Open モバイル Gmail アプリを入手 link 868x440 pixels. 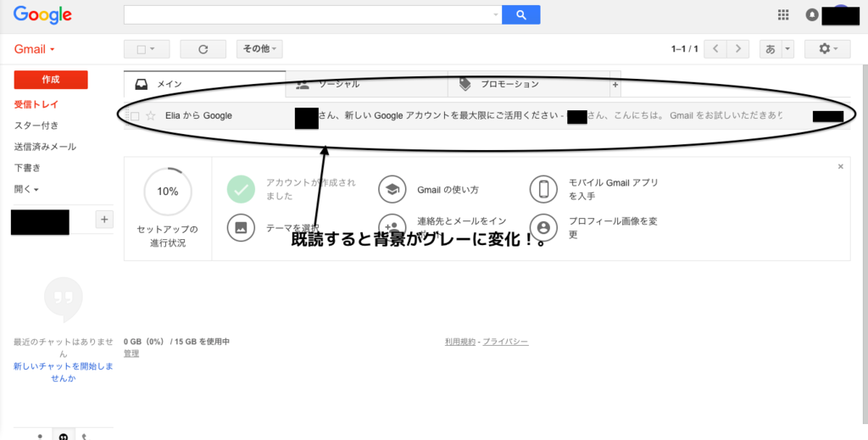(614, 189)
